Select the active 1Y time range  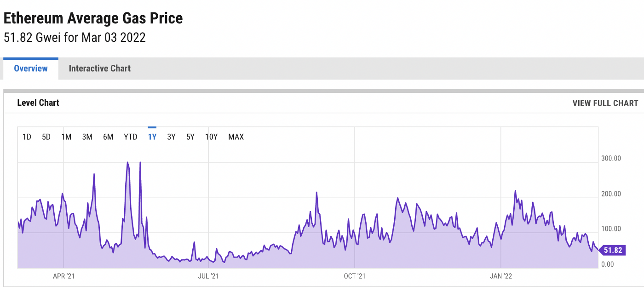pyautogui.click(x=152, y=137)
